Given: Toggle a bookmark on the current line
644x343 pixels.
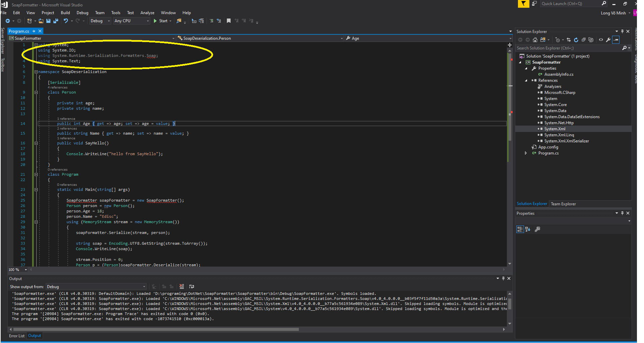Looking at the screenshot, I should (x=229, y=21).
